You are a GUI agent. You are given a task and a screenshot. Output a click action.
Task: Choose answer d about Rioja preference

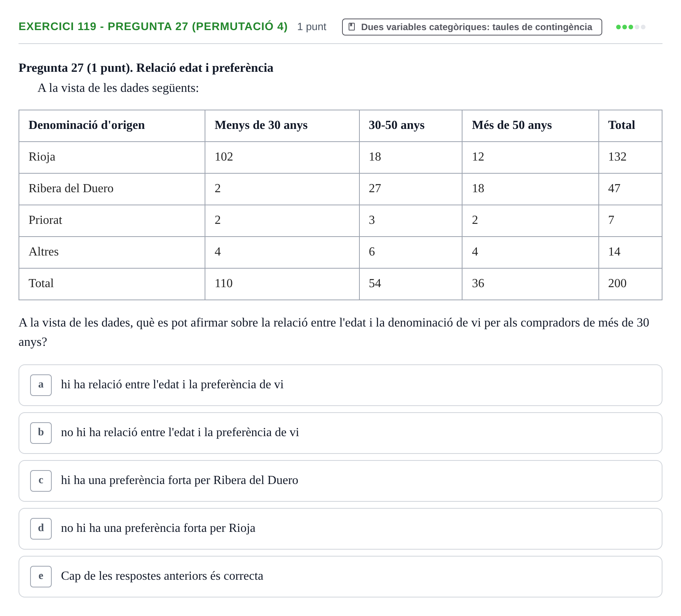[340, 529]
